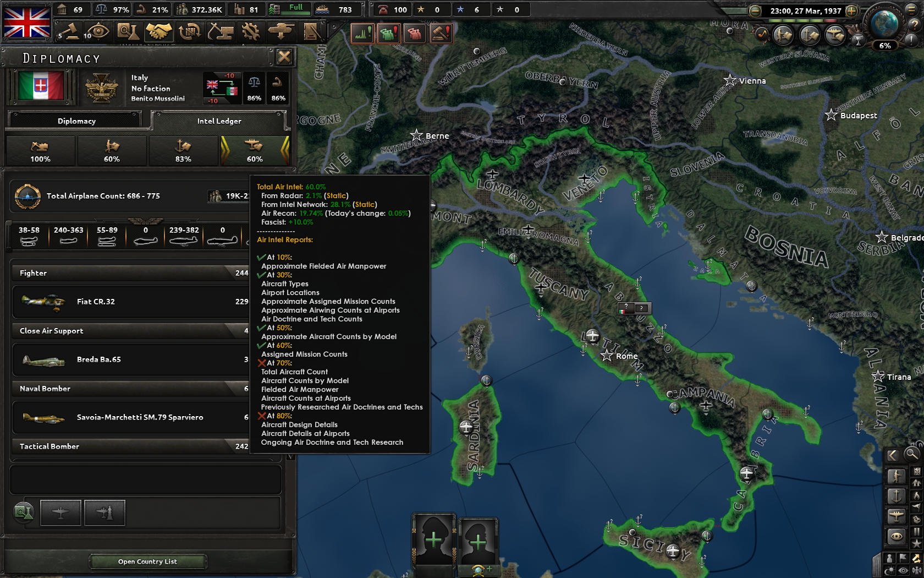Open the Research screen from top toolbar
The width and height of the screenshot is (924, 578).
click(128, 31)
